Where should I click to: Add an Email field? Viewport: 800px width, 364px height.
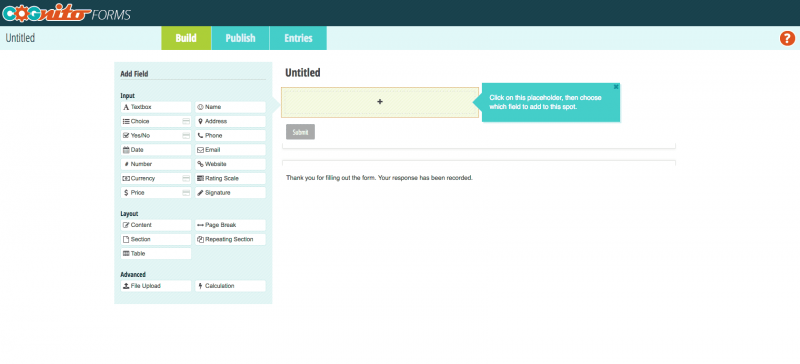(x=230, y=150)
